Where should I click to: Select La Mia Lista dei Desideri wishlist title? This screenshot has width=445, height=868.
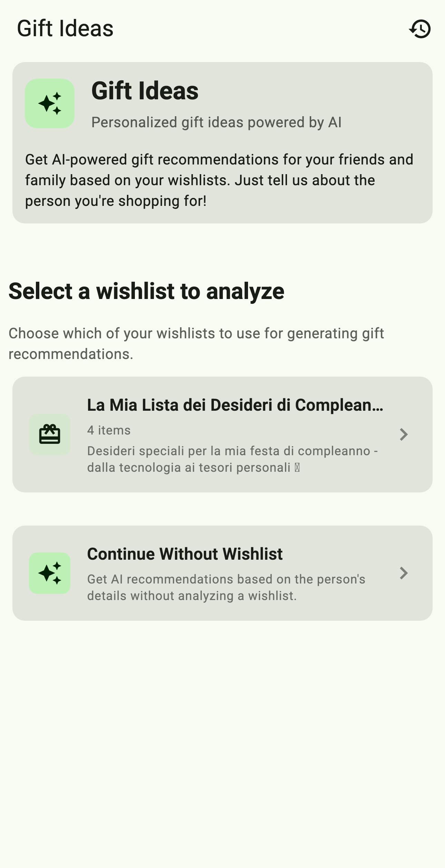235,405
